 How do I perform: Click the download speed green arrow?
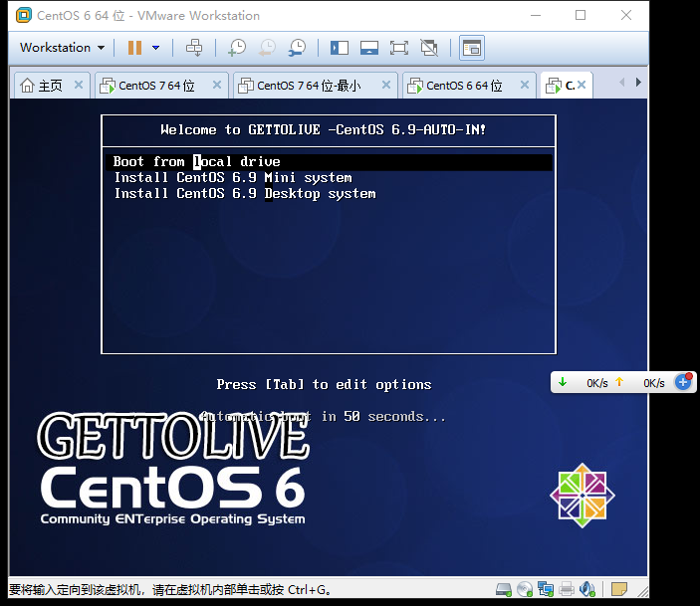[563, 382]
